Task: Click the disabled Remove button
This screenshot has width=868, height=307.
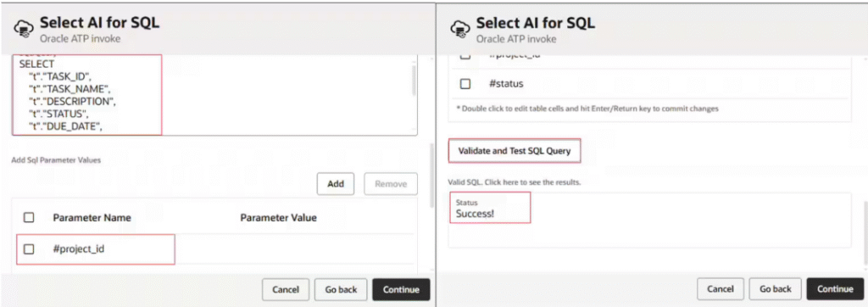Action: click(x=391, y=184)
